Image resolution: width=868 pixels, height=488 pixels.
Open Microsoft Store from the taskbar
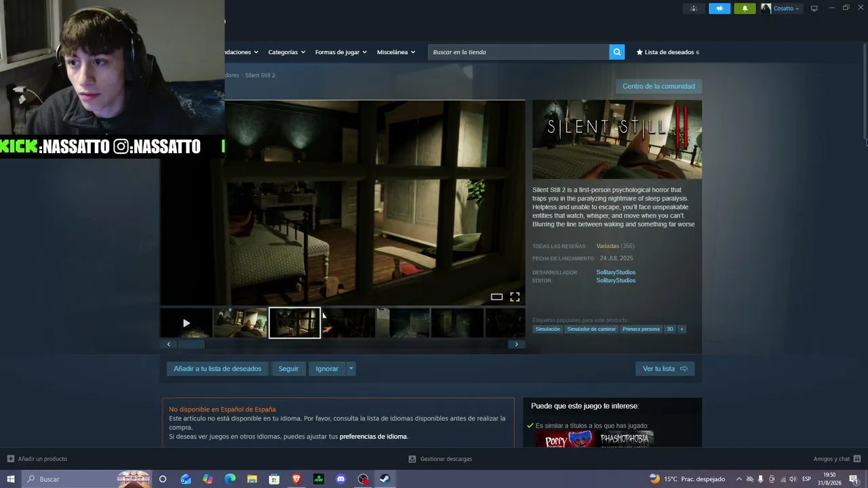[x=274, y=479]
